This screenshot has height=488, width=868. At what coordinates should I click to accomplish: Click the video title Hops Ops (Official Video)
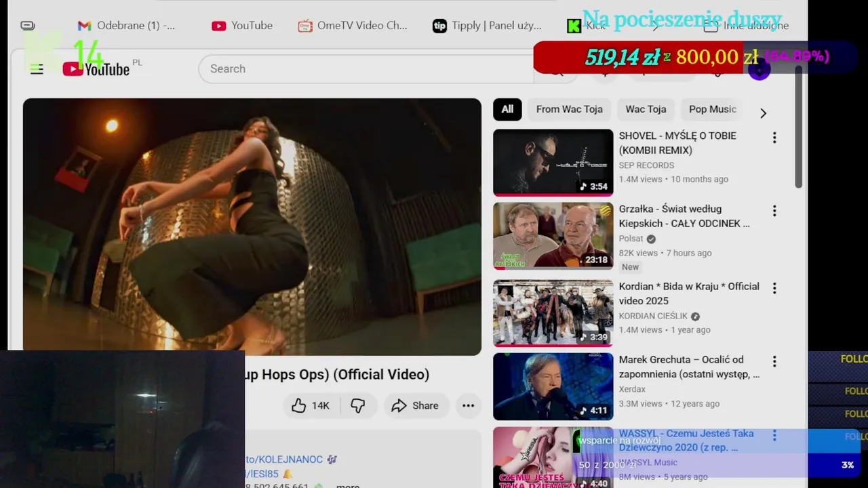tap(337, 375)
